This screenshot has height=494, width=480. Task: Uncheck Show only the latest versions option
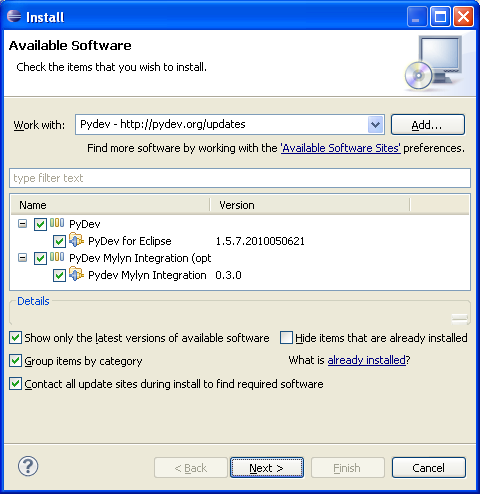(x=15, y=338)
